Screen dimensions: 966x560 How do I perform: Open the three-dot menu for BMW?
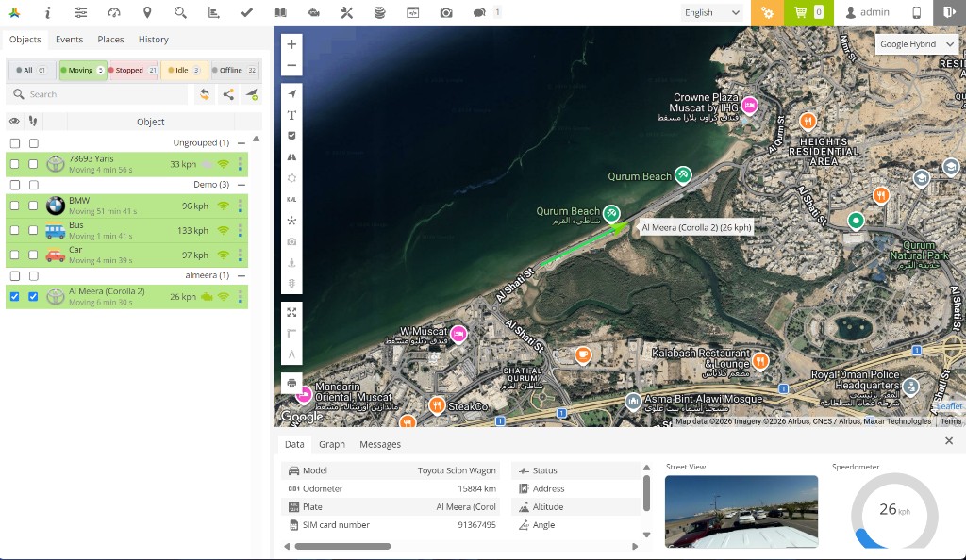click(241, 206)
